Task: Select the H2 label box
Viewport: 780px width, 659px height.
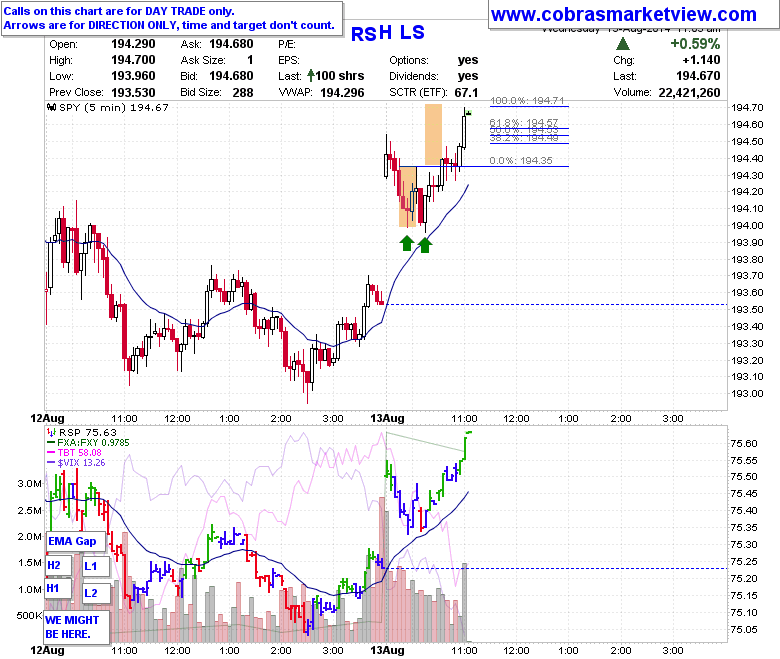Action: 59,565
